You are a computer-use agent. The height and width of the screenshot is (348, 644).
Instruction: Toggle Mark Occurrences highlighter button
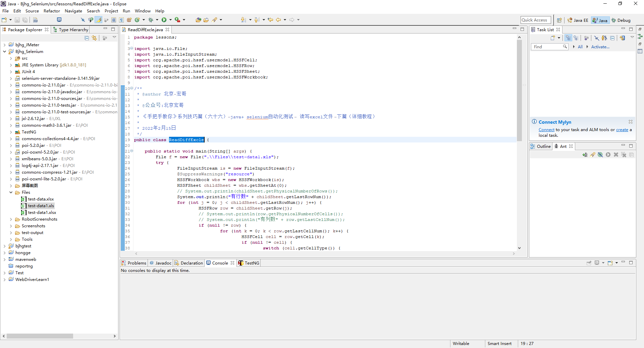click(99, 20)
